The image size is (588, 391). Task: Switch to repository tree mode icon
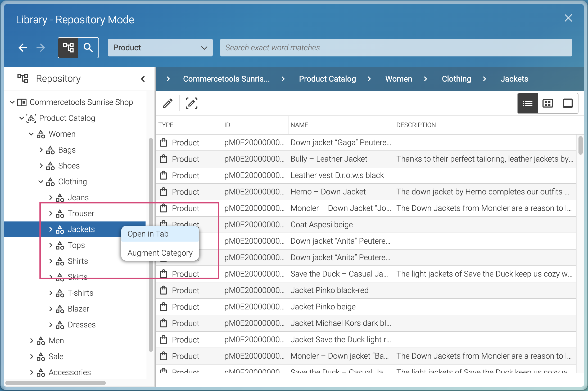[x=68, y=48]
